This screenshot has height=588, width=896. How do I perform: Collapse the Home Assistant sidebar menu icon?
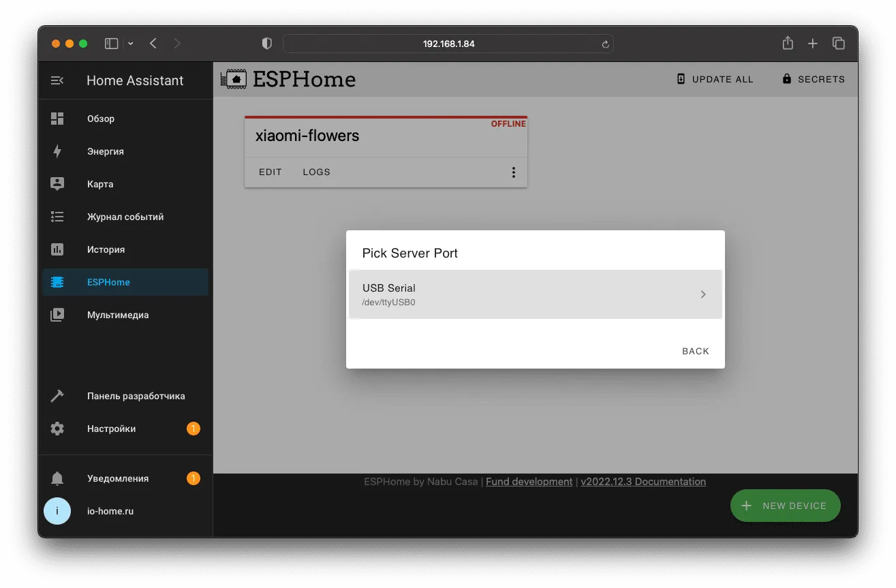pyautogui.click(x=57, y=80)
